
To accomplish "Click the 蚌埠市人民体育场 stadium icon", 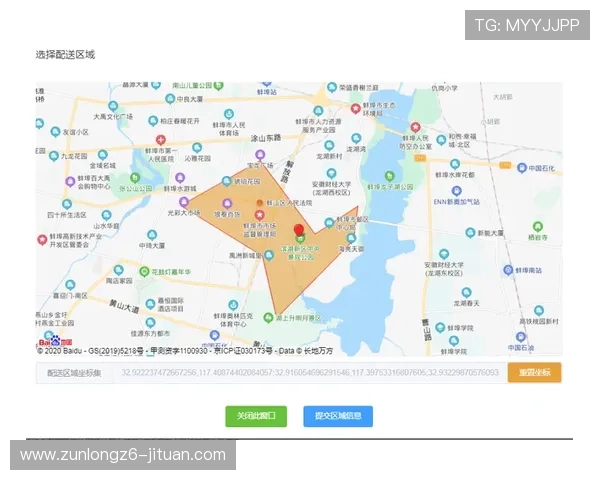I will coord(228,114).
